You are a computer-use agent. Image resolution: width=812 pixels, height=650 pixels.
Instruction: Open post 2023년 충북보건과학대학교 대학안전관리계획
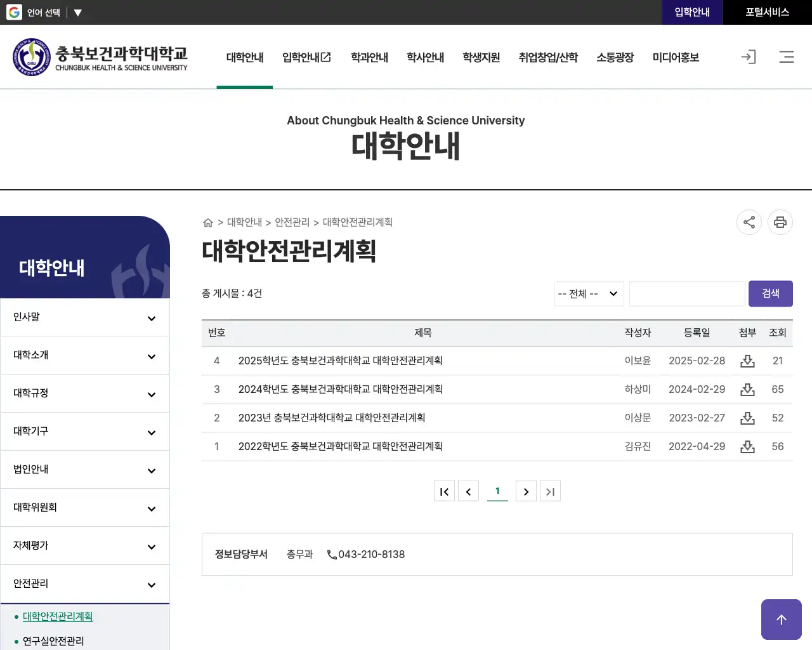click(332, 418)
